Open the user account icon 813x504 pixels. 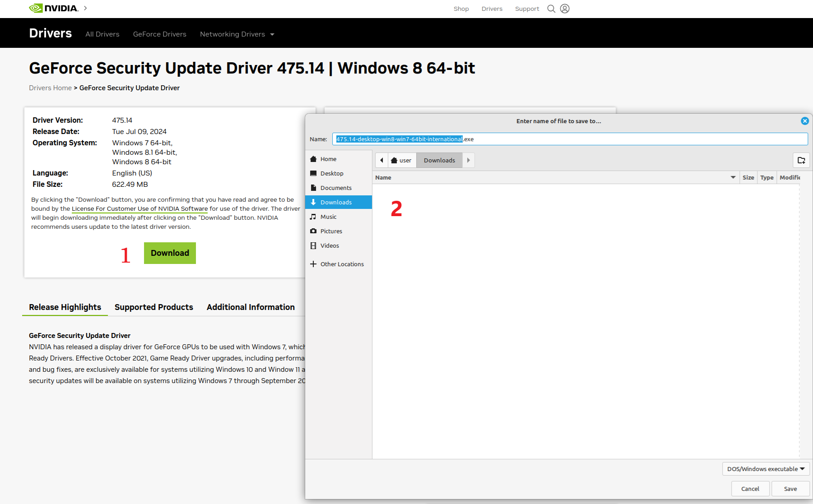click(x=565, y=9)
